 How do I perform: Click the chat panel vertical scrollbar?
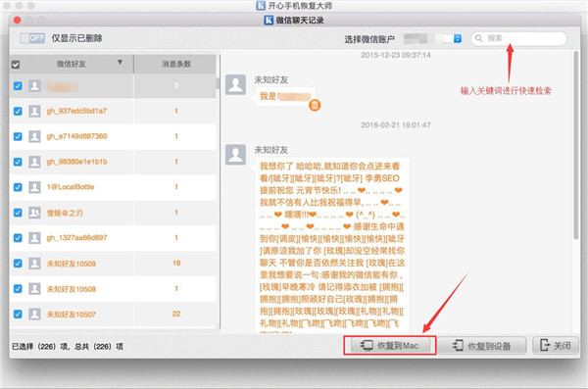(x=576, y=146)
